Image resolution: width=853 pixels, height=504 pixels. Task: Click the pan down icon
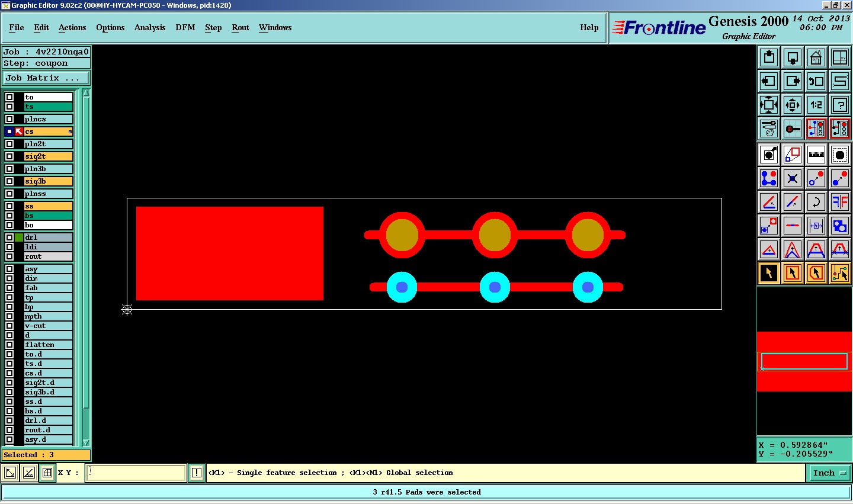[793, 57]
